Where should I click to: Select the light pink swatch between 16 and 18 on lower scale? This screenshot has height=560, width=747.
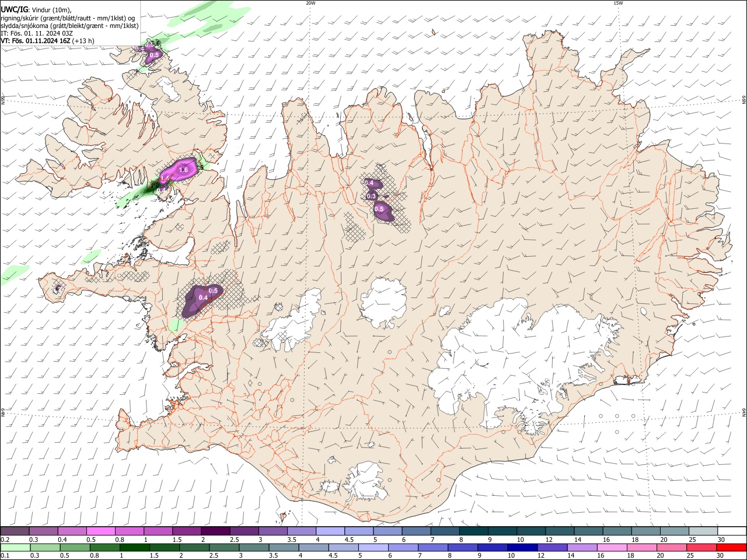pyautogui.click(x=612, y=548)
